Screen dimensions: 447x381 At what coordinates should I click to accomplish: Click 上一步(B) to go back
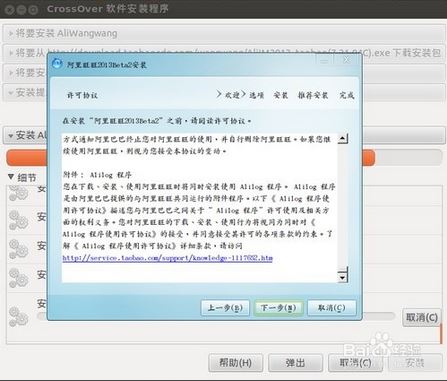[225, 308]
